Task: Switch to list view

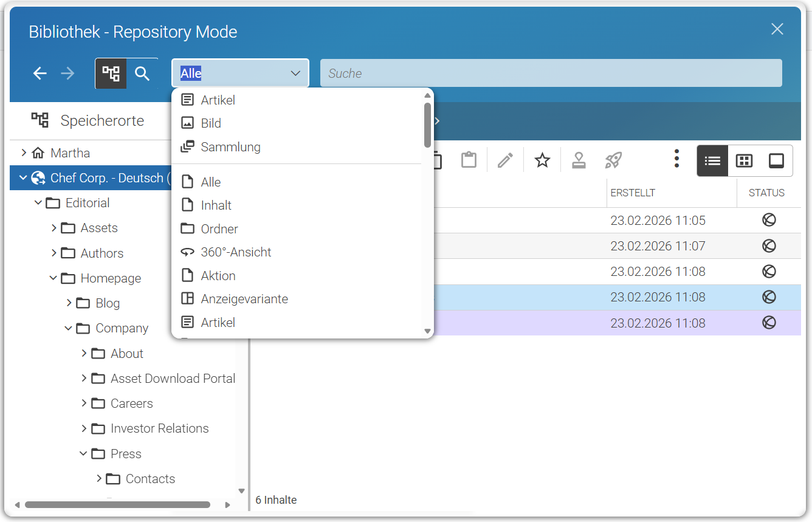Action: coord(712,161)
